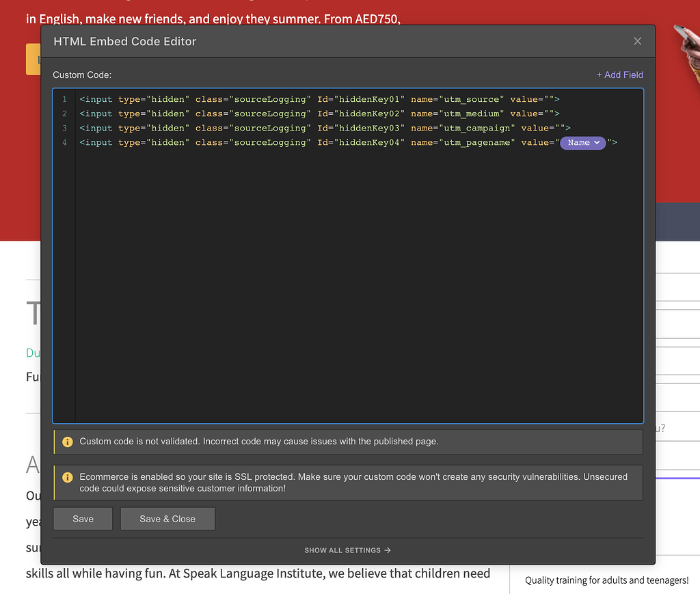Image resolution: width=700 pixels, height=594 pixels.
Task: Open the field picker via + Add Field
Action: pyautogui.click(x=619, y=75)
